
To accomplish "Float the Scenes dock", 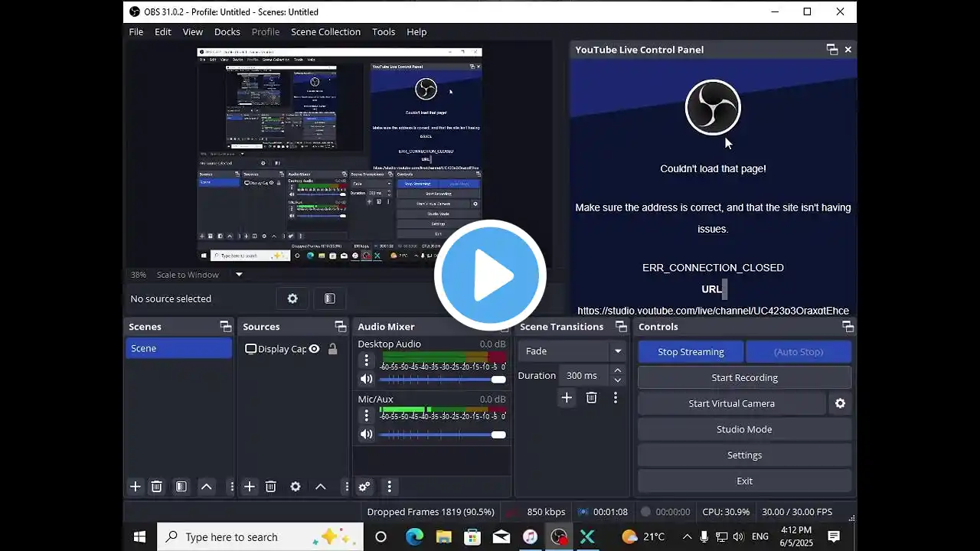I will (x=225, y=327).
